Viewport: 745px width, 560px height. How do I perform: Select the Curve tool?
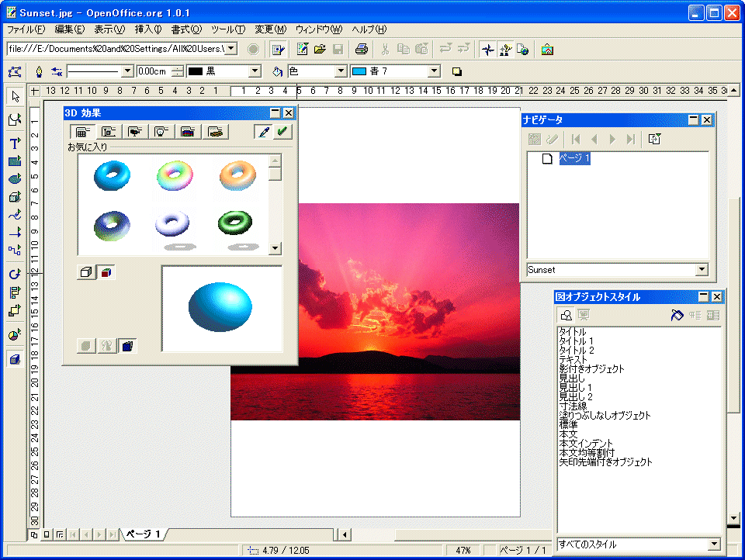click(x=16, y=215)
